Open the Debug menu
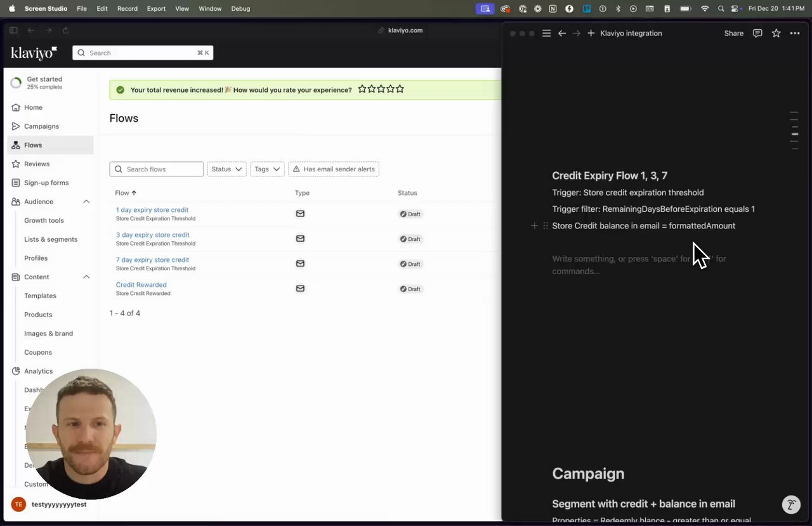 [x=240, y=9]
